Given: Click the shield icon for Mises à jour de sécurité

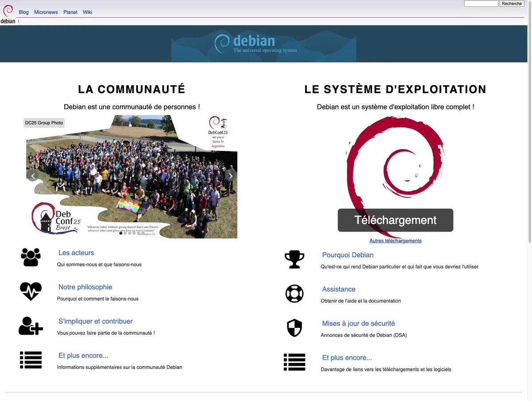Looking at the screenshot, I should 294,328.
